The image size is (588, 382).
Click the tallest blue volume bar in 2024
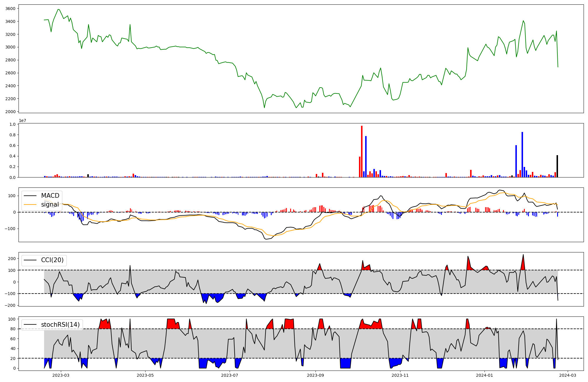pyautogui.click(x=522, y=155)
